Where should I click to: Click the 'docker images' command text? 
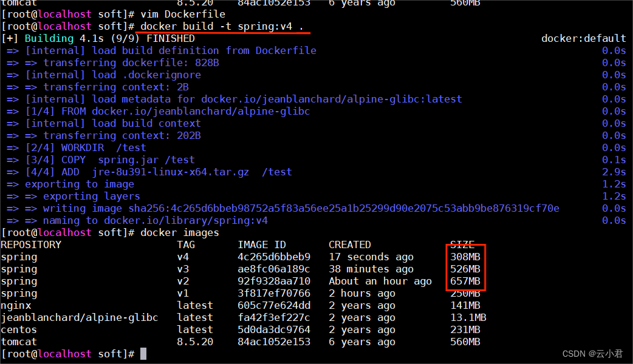pyautogui.click(x=180, y=233)
